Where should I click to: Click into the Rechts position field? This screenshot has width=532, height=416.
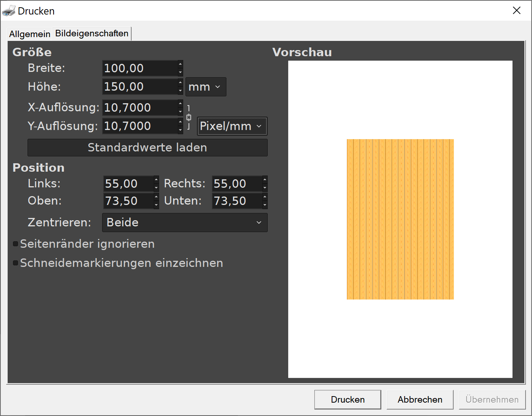click(237, 184)
